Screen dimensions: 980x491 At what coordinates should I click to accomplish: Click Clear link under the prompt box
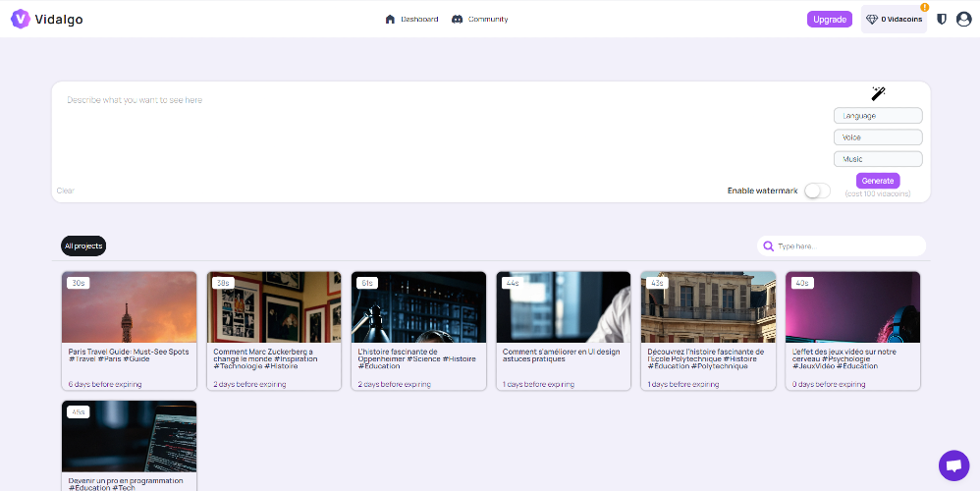tap(66, 191)
